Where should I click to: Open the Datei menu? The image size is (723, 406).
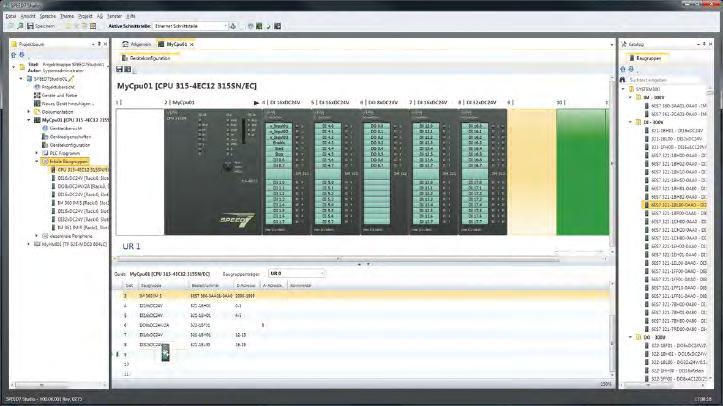coord(11,16)
